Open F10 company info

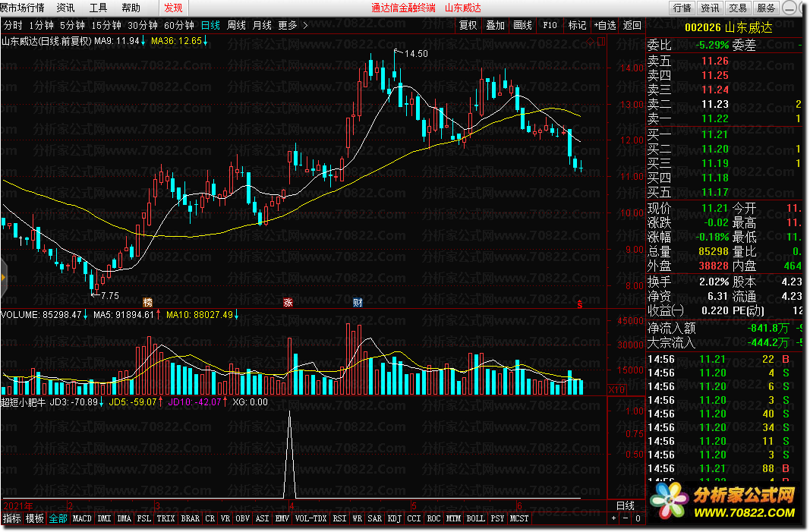coord(550,25)
